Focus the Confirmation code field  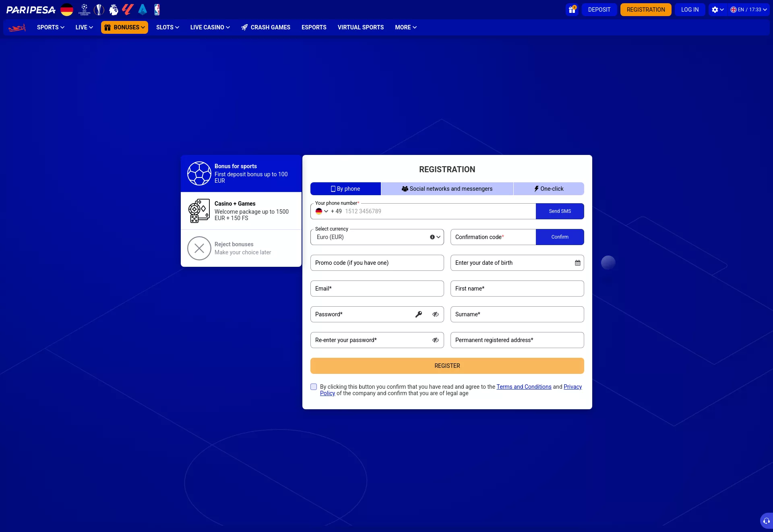(493, 237)
